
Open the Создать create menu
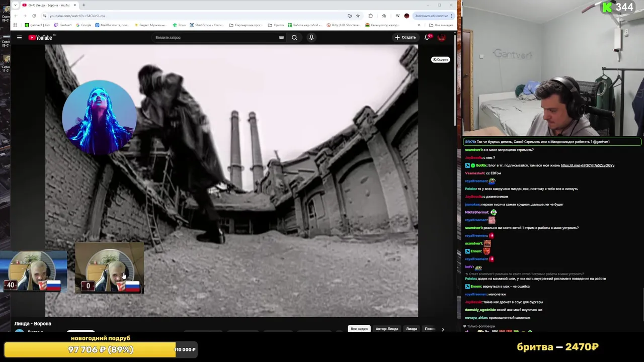[406, 37]
